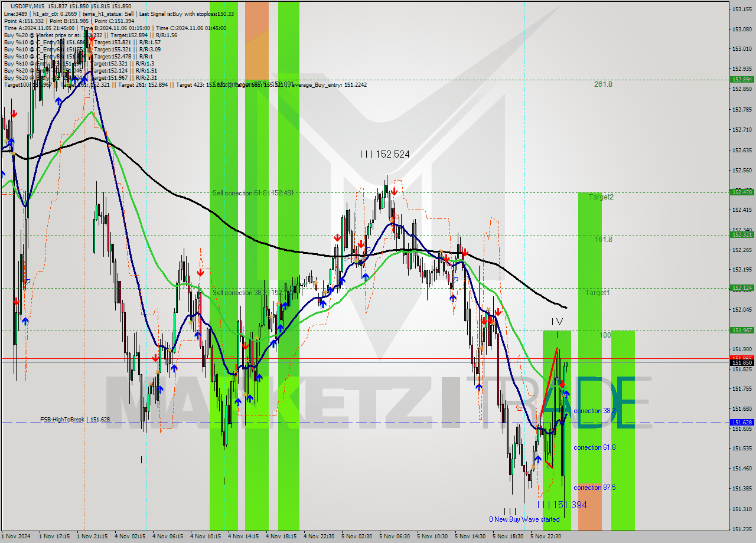Click the 'IV' wave label

click(557, 322)
